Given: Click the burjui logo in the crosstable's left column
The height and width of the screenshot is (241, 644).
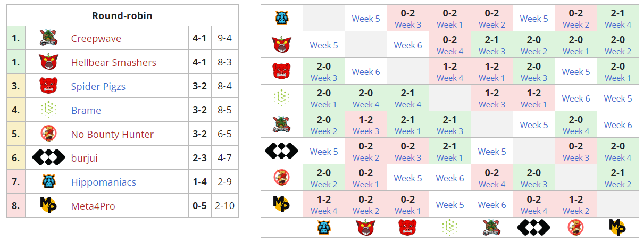Looking at the screenshot, I should (281, 152).
